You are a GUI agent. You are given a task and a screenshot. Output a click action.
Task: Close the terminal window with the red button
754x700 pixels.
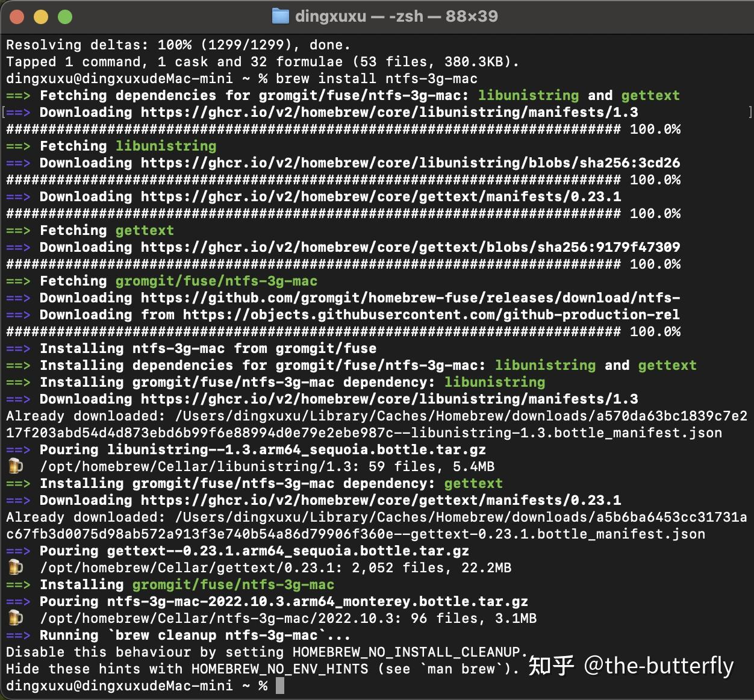17,16
